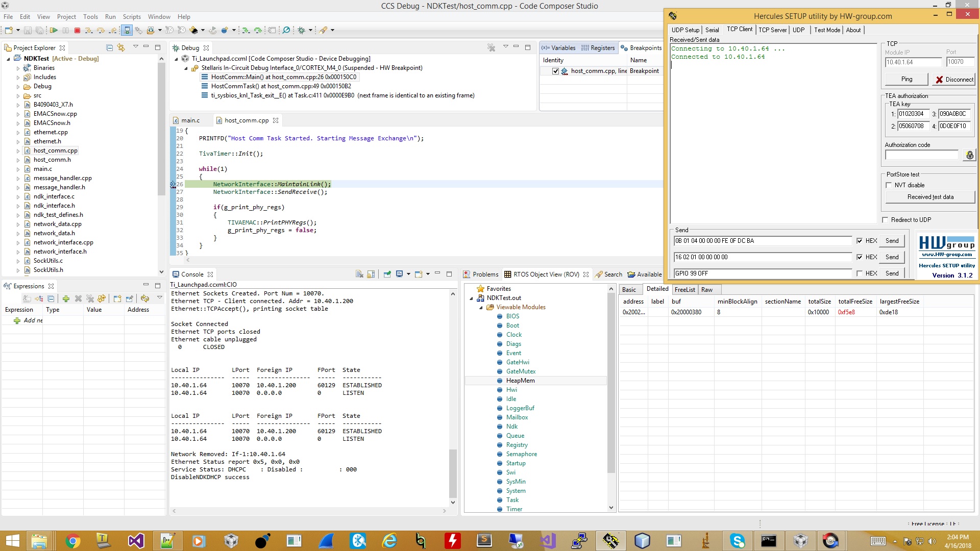Open Chrome from the taskbar
This screenshot has width=980, height=551.
pos(72,541)
